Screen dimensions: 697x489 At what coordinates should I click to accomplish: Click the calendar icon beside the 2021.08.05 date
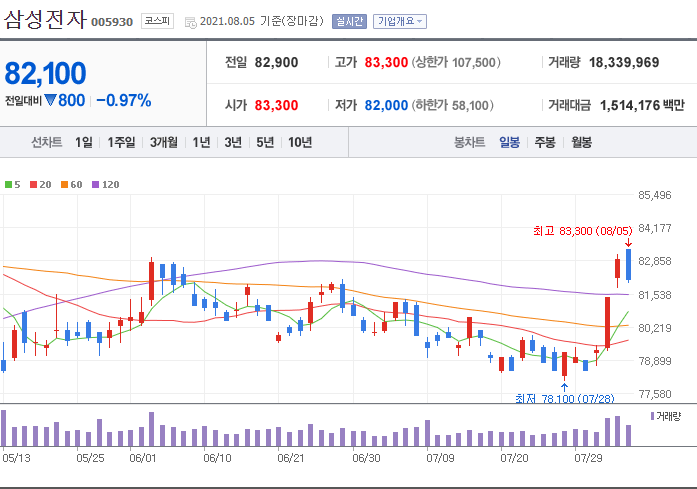point(191,22)
